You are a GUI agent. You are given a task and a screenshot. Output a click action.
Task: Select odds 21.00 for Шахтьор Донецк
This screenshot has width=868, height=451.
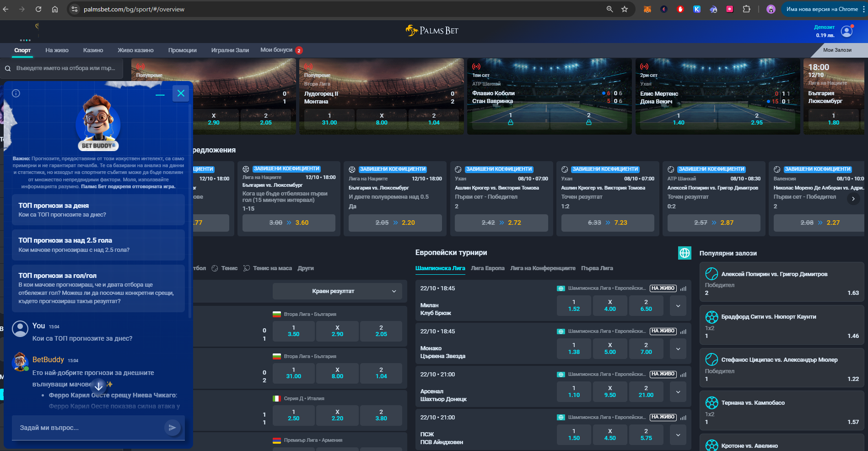coord(646,391)
